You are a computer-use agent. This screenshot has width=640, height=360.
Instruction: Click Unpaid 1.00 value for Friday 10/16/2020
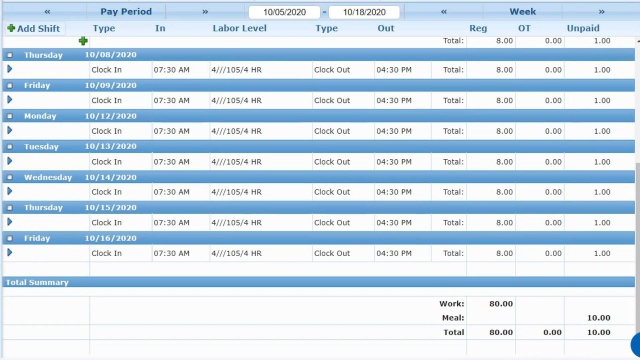pyautogui.click(x=602, y=253)
